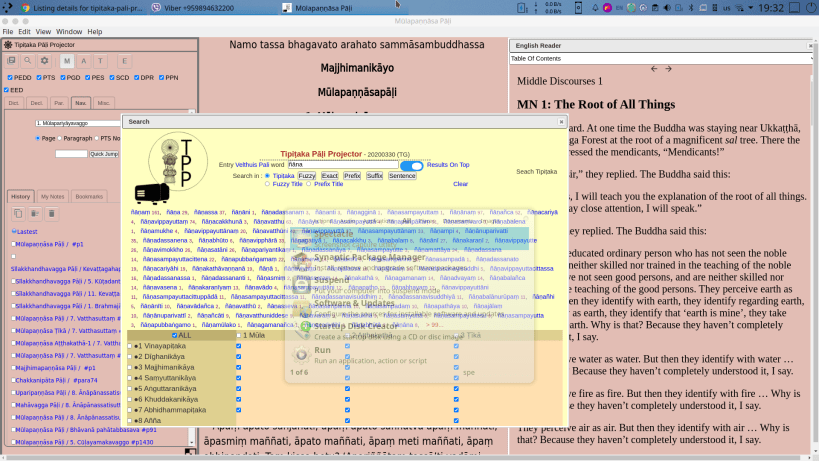Image resolution: width=819 pixels, height=461 pixels.
Task: Close the English Reader panel
Action: (x=810, y=46)
